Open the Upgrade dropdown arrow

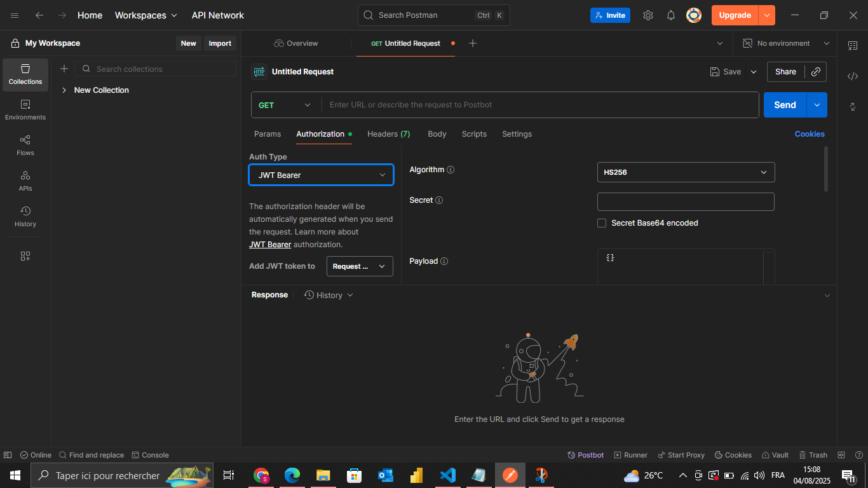pyautogui.click(x=767, y=15)
